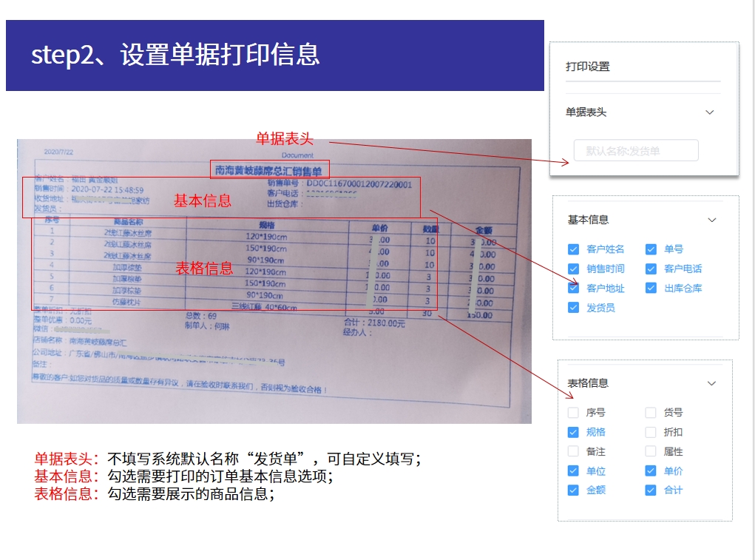755x560 pixels.
Task: Check the 货号 checkbox
Action: click(651, 413)
